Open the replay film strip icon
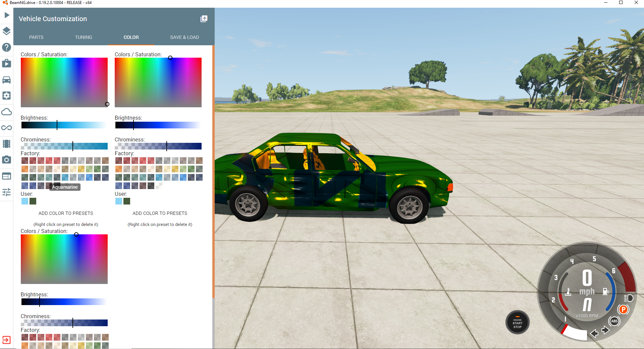Image resolution: width=644 pixels, height=349 pixels. click(7, 144)
